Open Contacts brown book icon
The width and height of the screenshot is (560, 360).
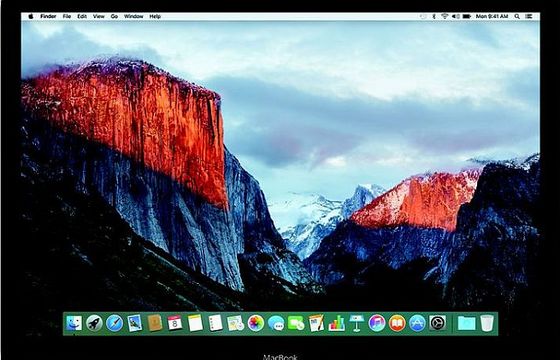coord(155,323)
